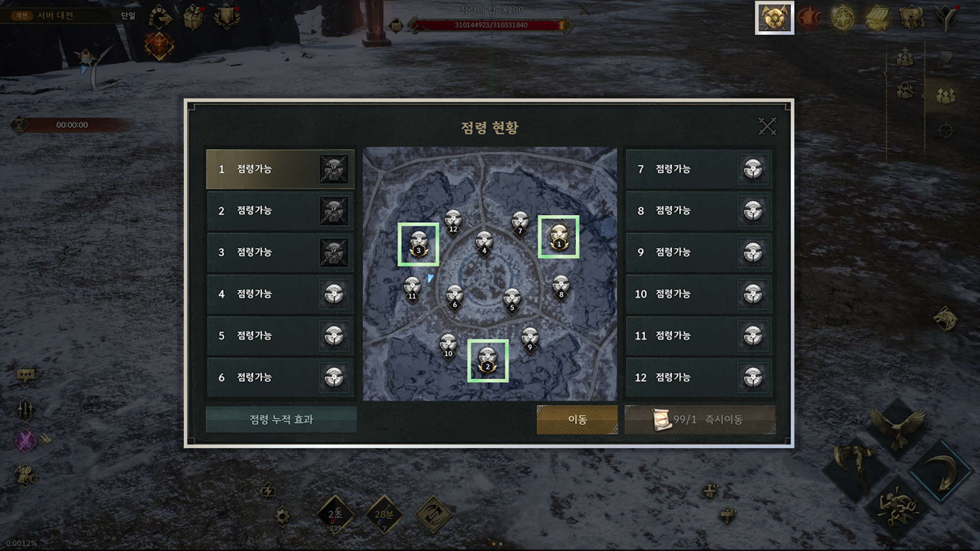Image resolution: width=980 pixels, height=551 pixels.
Task: Select list row 4 점령가능
Action: tap(280, 294)
